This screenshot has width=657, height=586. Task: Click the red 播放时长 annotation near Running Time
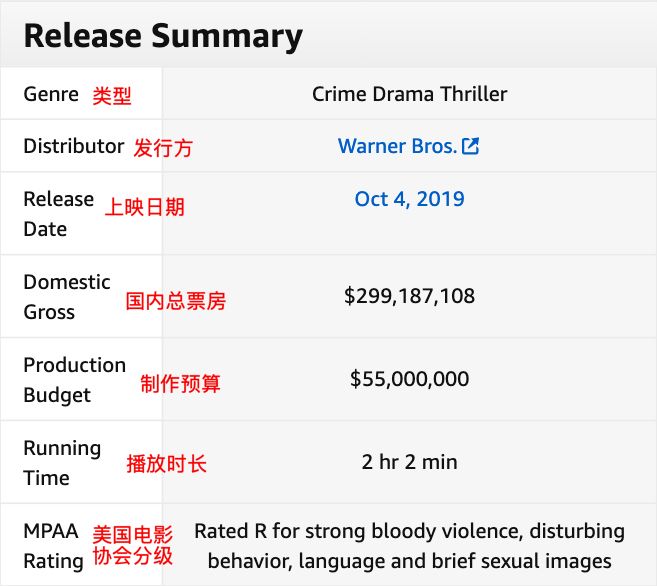pyautogui.click(x=166, y=464)
